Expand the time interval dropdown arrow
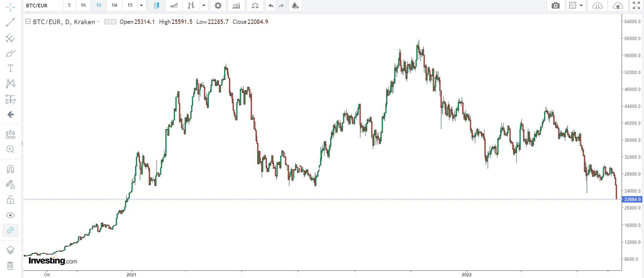 [x=141, y=5]
